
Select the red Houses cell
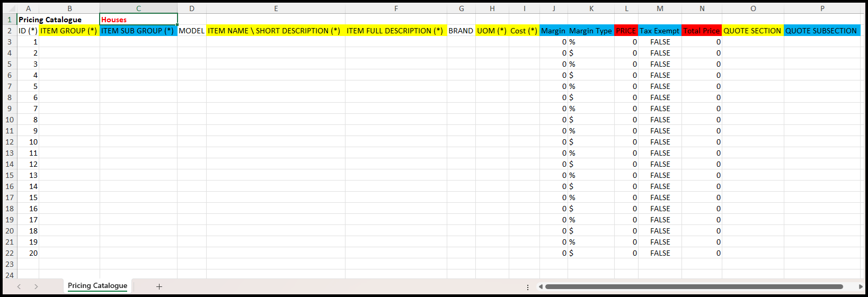tap(138, 20)
